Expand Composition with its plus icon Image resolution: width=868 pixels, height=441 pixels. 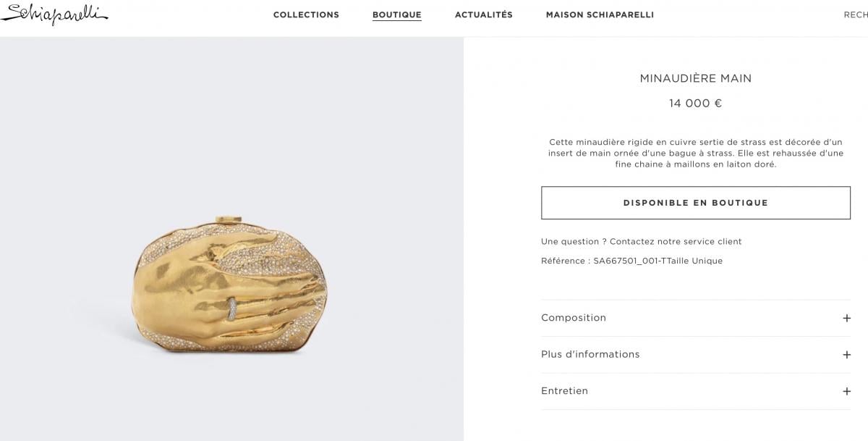[846, 318]
